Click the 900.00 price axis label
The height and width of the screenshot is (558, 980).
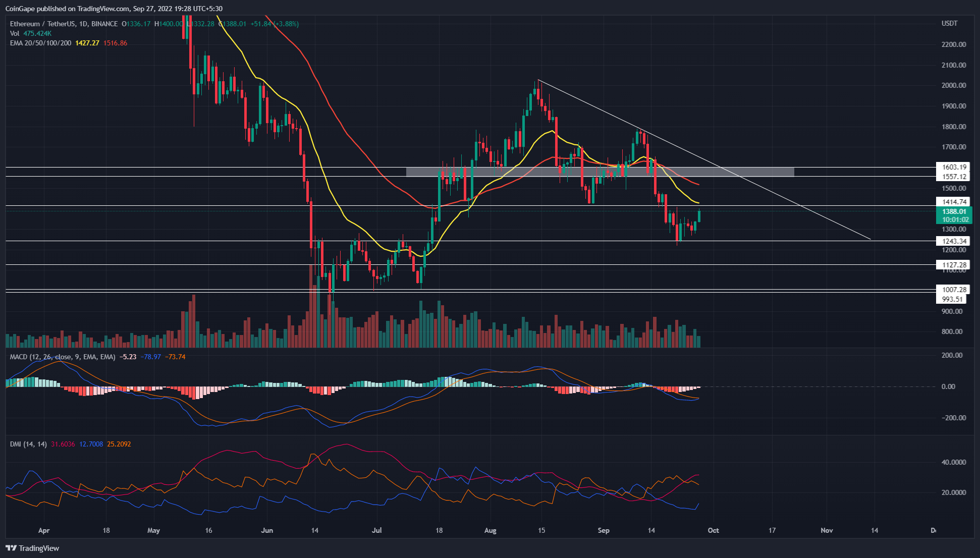tap(952, 311)
